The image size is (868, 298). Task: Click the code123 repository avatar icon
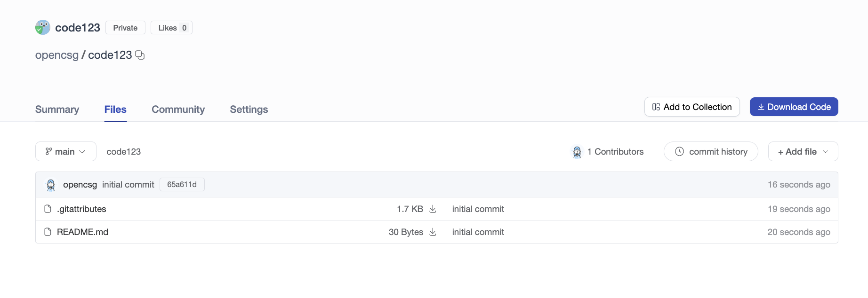(42, 27)
